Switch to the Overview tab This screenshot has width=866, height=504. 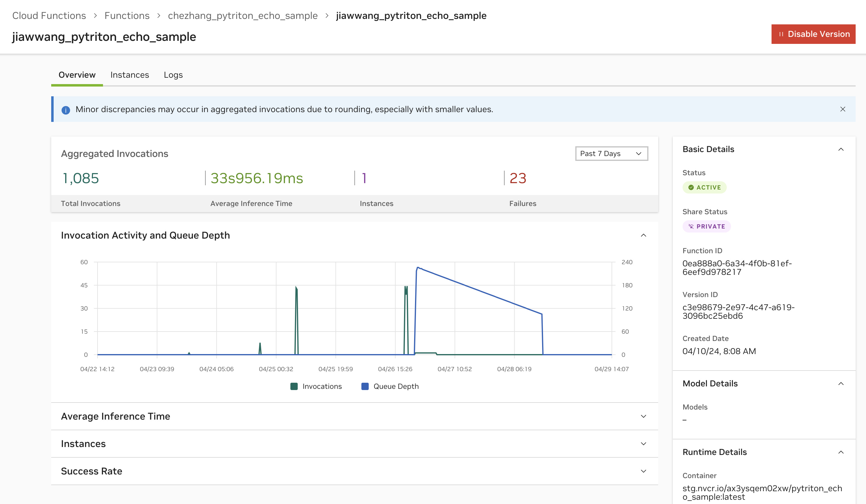coord(77,75)
